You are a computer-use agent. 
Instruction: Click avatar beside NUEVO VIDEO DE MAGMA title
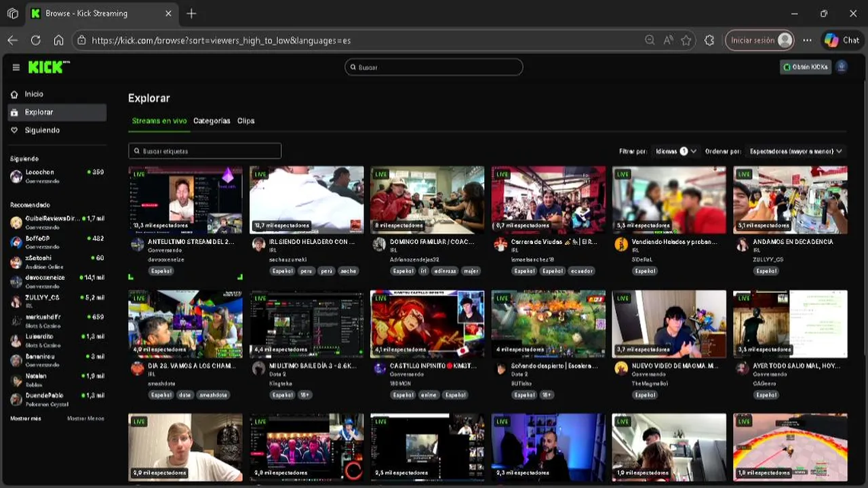coord(621,368)
